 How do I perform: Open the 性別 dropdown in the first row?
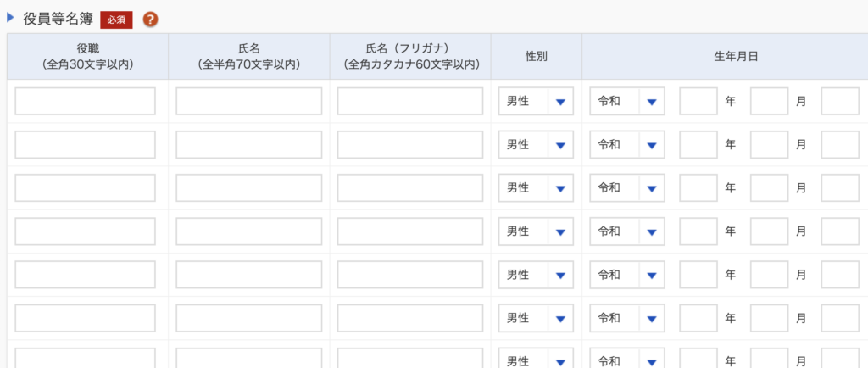click(x=536, y=101)
